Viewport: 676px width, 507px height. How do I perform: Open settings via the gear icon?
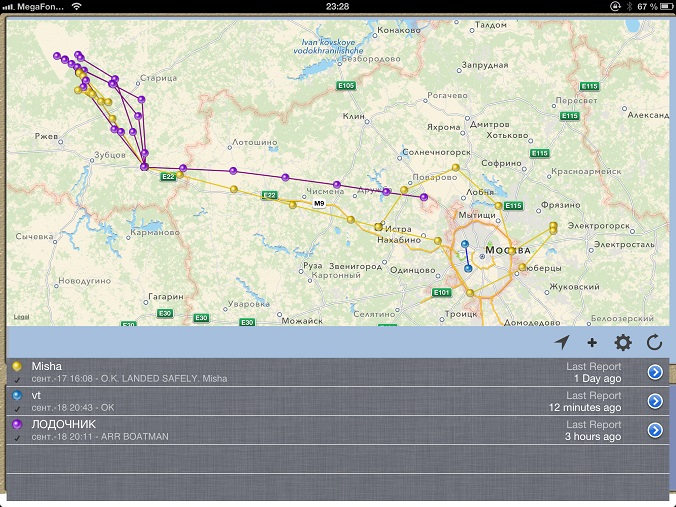(x=623, y=343)
